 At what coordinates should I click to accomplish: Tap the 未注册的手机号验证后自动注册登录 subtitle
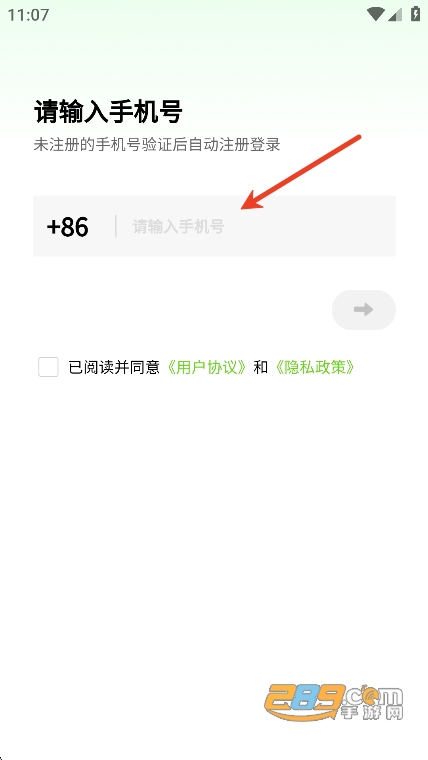pyautogui.click(x=157, y=144)
